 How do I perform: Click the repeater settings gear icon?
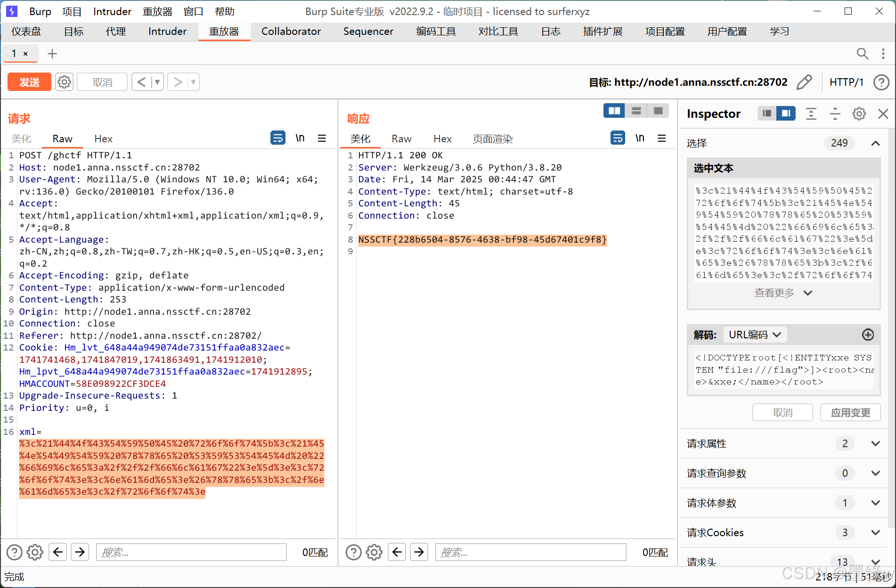pos(64,82)
